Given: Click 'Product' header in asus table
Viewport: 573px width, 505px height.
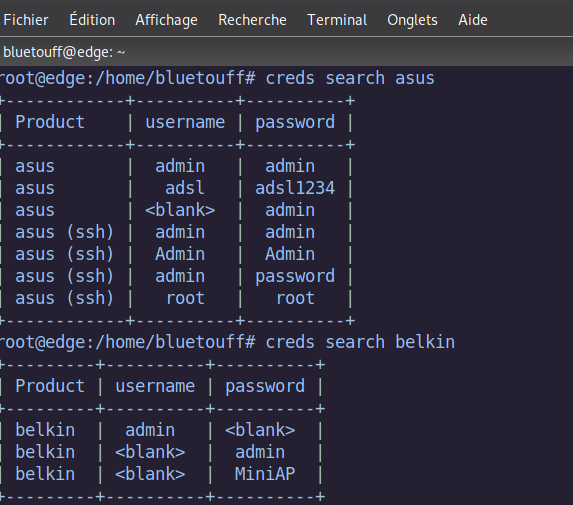Looking at the screenshot, I should click(x=50, y=122).
